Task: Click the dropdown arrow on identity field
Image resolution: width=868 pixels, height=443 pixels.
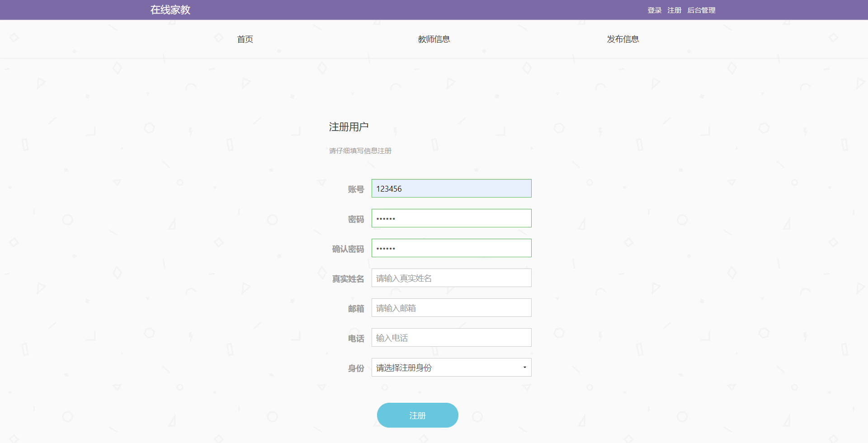Action: pos(524,367)
